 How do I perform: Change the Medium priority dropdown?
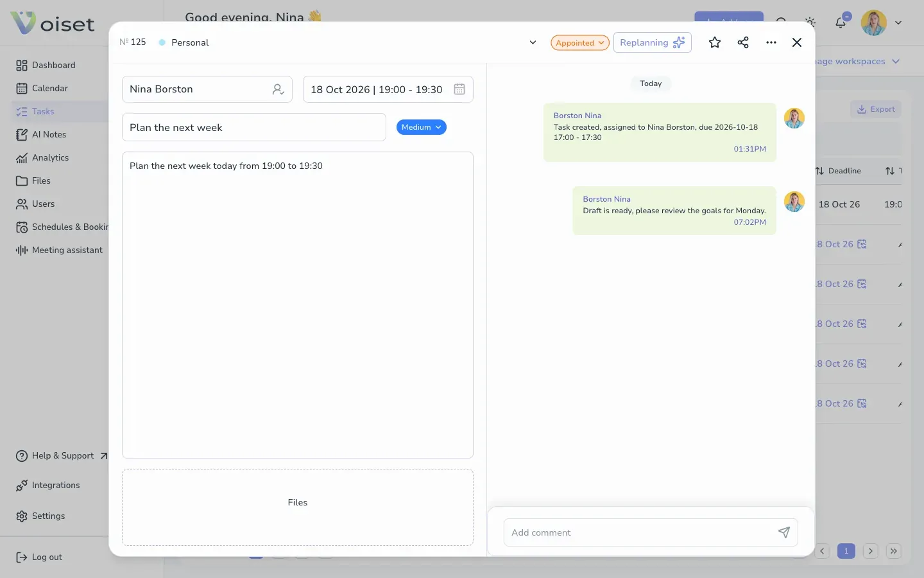pos(421,127)
